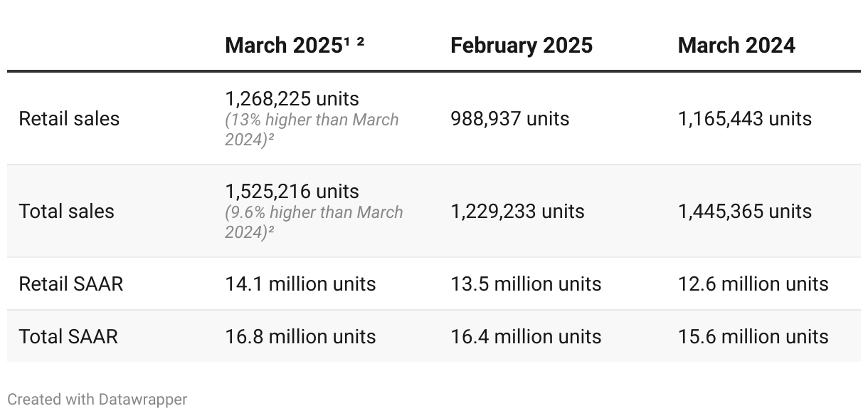Select the 15.6 million units cell
The width and height of the screenshot is (868, 416).
[x=753, y=336]
